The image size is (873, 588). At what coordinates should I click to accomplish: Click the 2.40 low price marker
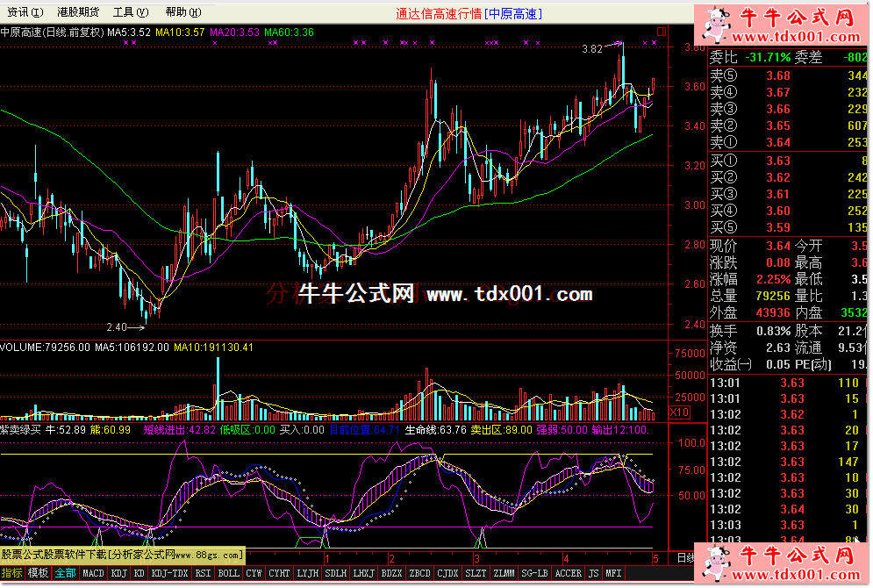point(117,327)
